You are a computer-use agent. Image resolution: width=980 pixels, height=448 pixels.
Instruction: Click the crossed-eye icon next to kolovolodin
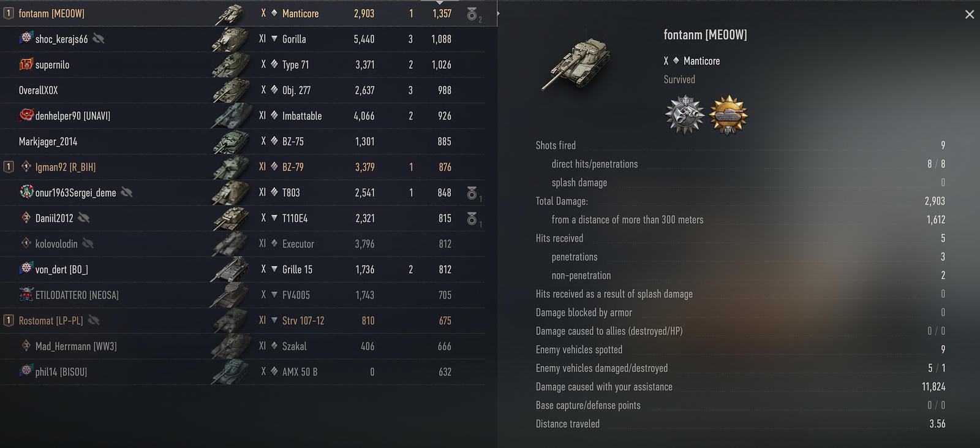coord(88,243)
